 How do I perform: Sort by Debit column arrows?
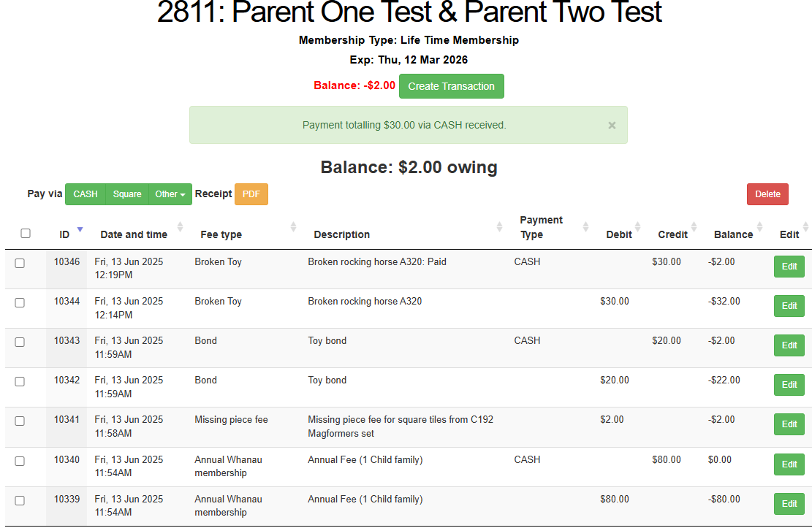pyautogui.click(x=637, y=226)
